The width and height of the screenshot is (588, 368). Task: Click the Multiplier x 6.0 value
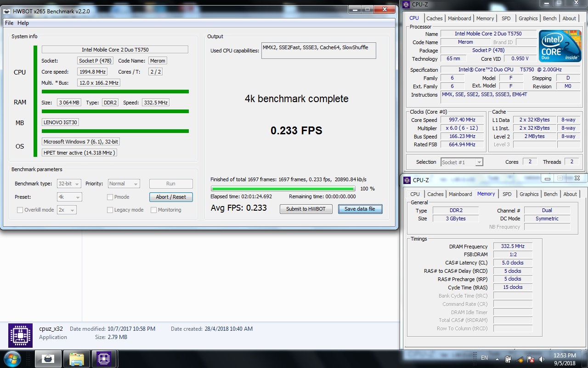coord(462,128)
